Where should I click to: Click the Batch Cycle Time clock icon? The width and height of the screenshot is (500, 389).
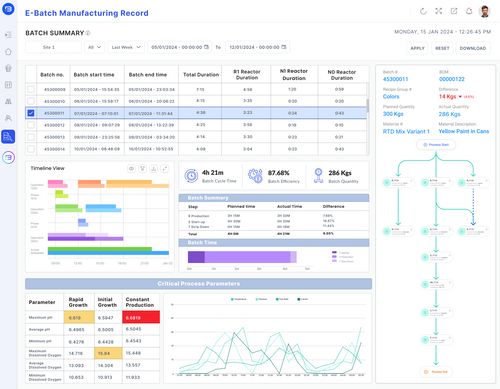pyautogui.click(x=191, y=176)
